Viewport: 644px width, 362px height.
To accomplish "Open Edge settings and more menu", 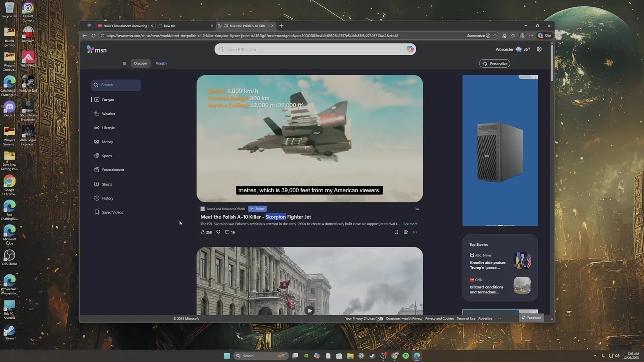I will click(x=531, y=36).
